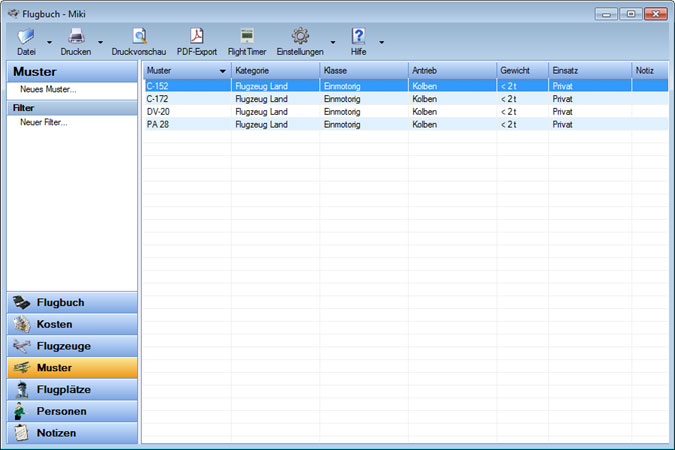
Task: Click the PDF-Export icon
Action: pyautogui.click(x=197, y=36)
